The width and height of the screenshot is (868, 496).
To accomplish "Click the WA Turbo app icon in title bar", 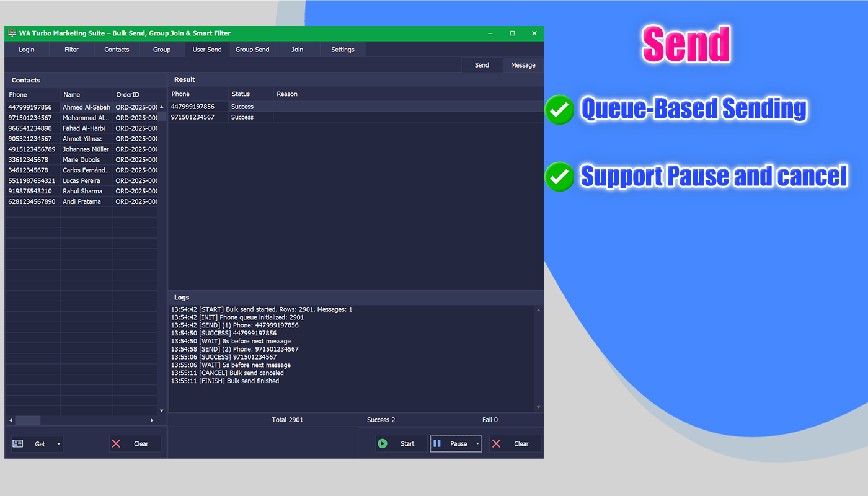I will click(12, 33).
